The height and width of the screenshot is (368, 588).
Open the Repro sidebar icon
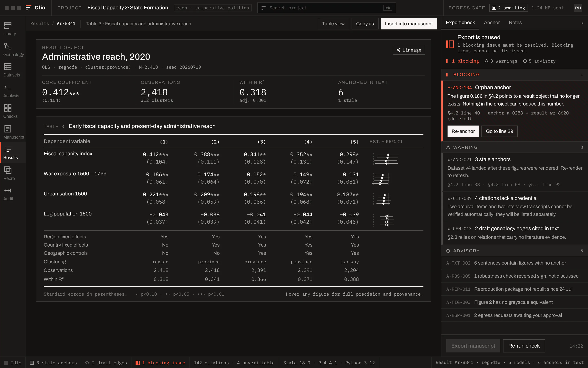click(8, 170)
